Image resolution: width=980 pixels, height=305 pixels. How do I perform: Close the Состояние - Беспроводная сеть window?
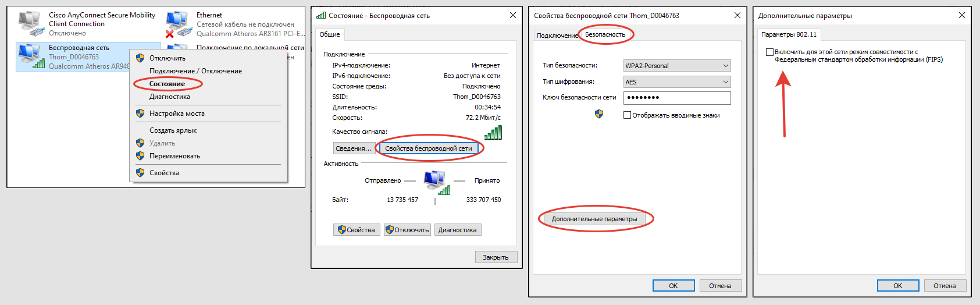(x=513, y=16)
